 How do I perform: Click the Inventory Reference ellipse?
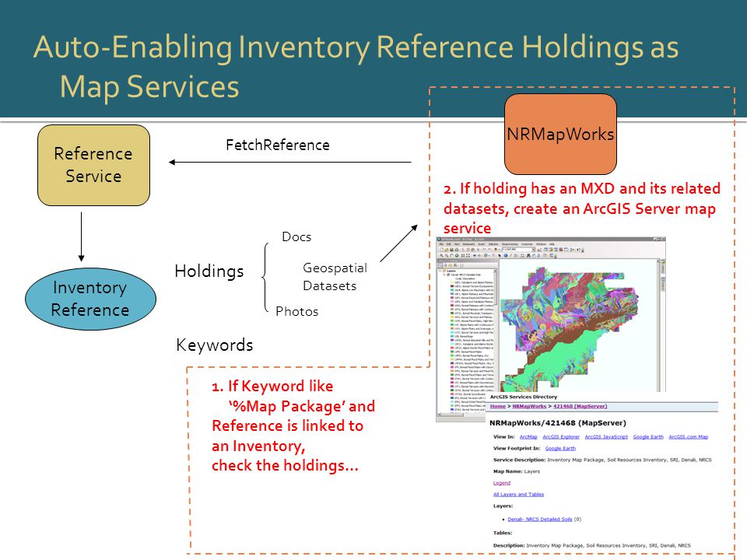(x=90, y=299)
